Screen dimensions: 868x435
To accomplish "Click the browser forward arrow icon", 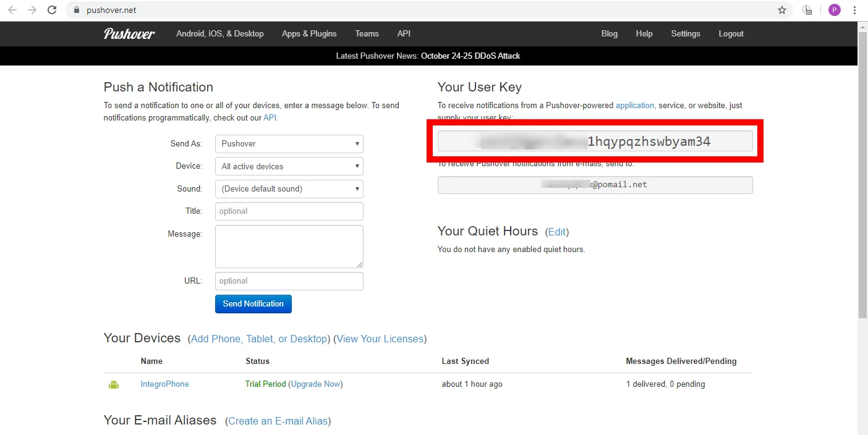I will [32, 10].
